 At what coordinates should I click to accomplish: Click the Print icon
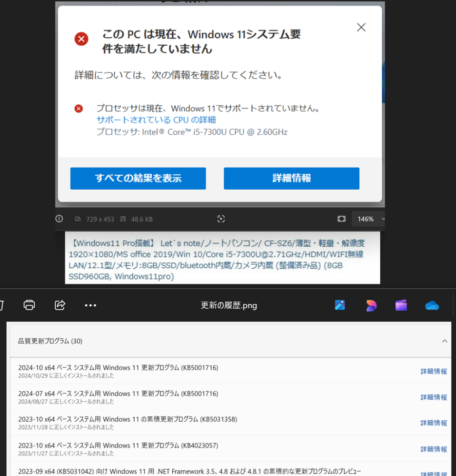click(x=29, y=305)
